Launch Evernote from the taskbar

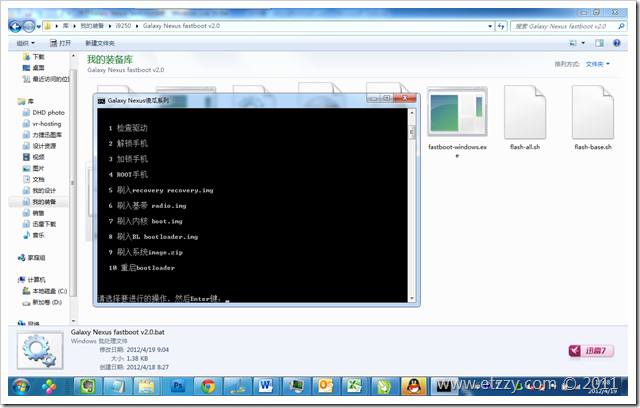point(88,386)
